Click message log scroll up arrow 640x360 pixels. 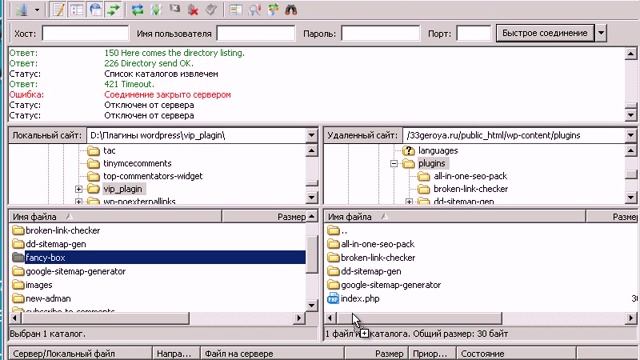[631, 53]
